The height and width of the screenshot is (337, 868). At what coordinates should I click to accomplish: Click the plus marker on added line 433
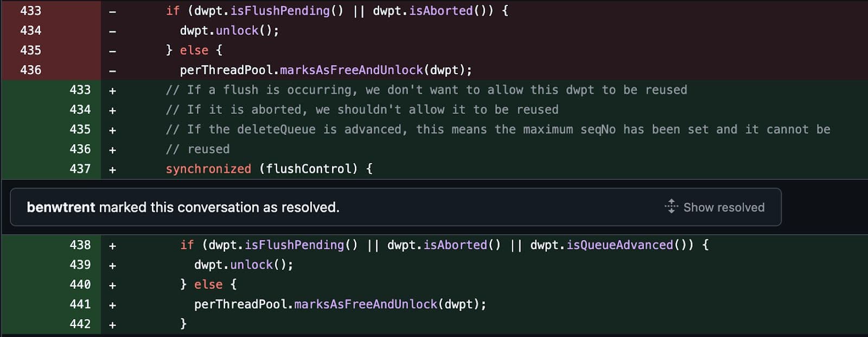112,90
